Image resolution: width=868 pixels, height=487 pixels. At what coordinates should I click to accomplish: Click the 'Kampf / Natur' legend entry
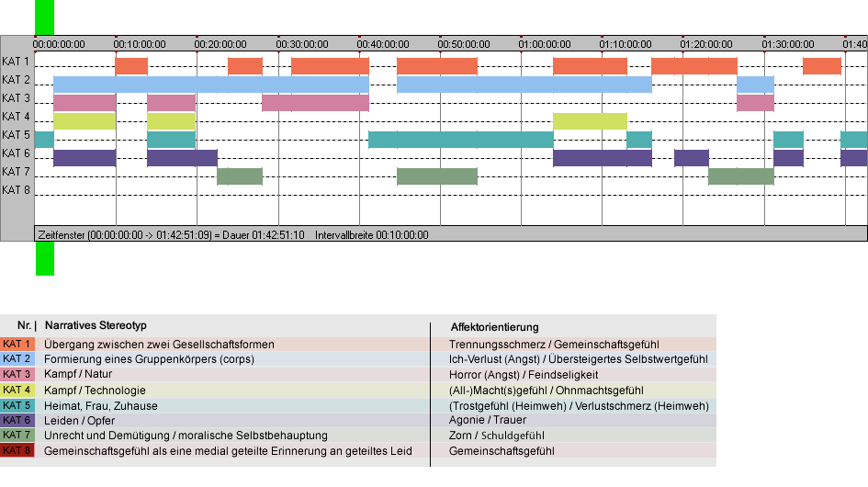(x=78, y=374)
